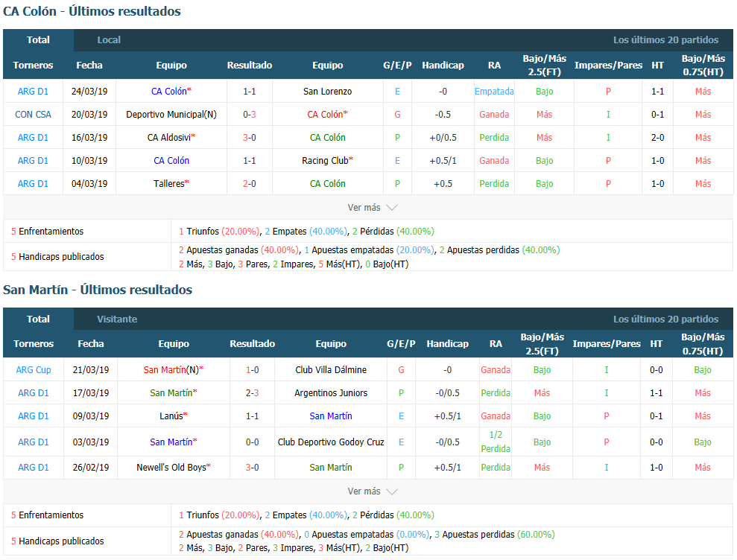Click Impares/Pares header in San Martín table
Screen dimensions: 737x560
[x=607, y=344]
